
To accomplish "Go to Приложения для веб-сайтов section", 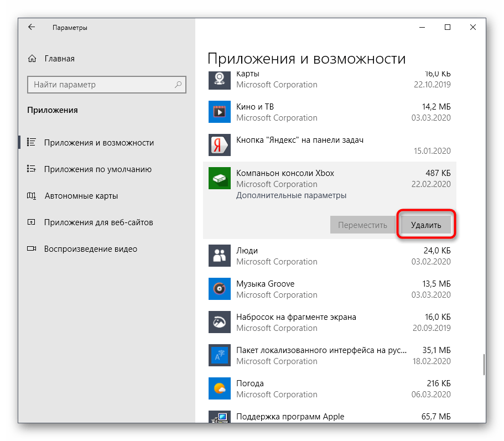I will point(98,222).
